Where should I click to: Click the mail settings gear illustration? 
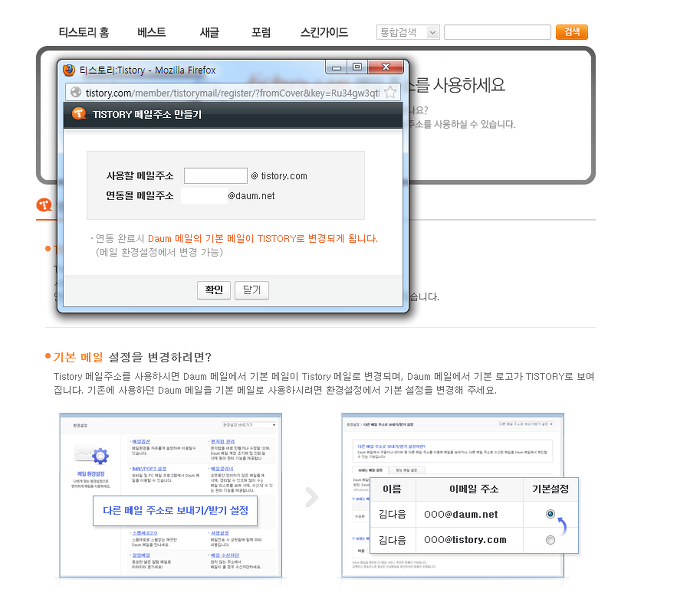coord(92,456)
